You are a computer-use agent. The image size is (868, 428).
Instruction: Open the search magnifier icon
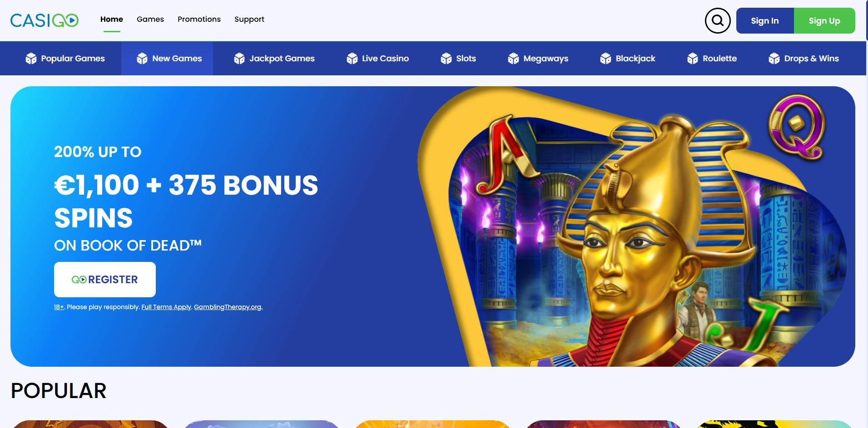(x=718, y=20)
